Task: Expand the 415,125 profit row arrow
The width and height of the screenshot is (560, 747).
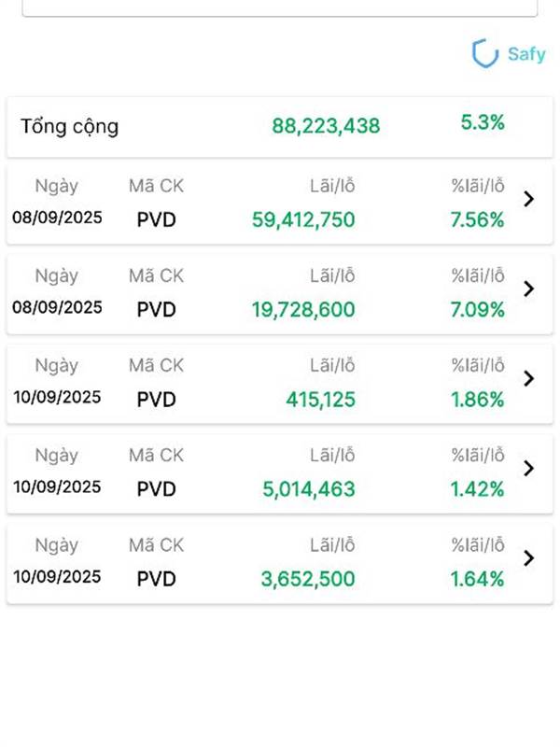Action: click(528, 378)
